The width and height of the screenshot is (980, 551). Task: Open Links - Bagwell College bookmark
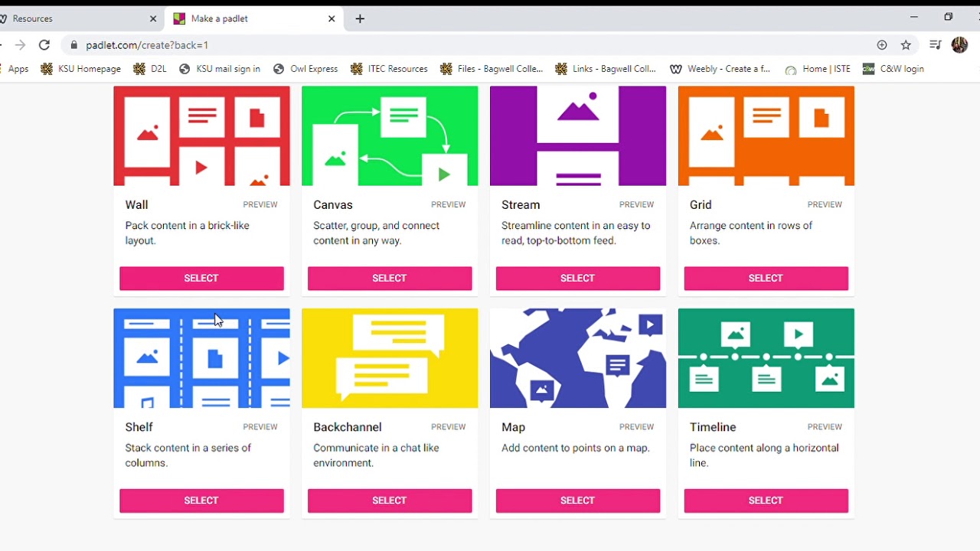(606, 69)
